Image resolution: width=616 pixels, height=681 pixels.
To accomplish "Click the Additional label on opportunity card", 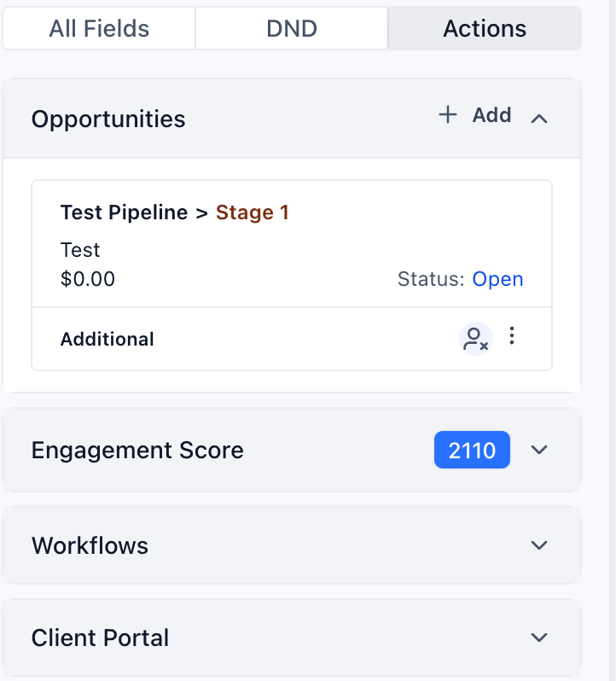I will 108,339.
